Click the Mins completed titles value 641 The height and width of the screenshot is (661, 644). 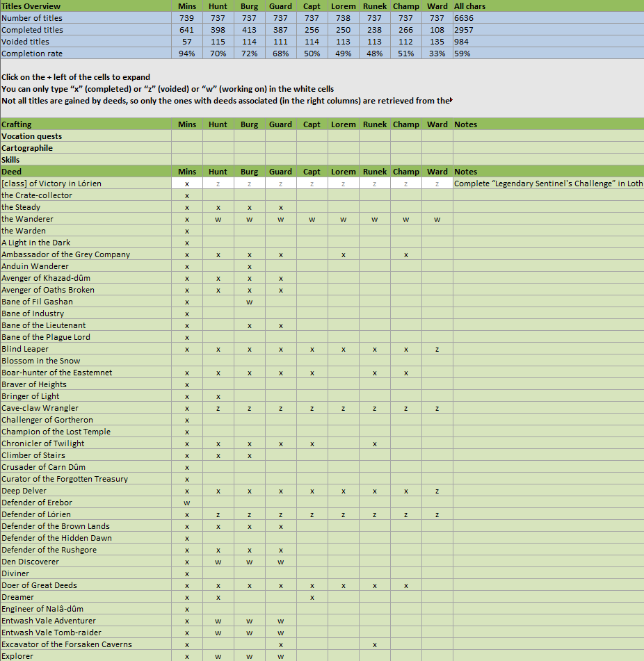(187, 29)
